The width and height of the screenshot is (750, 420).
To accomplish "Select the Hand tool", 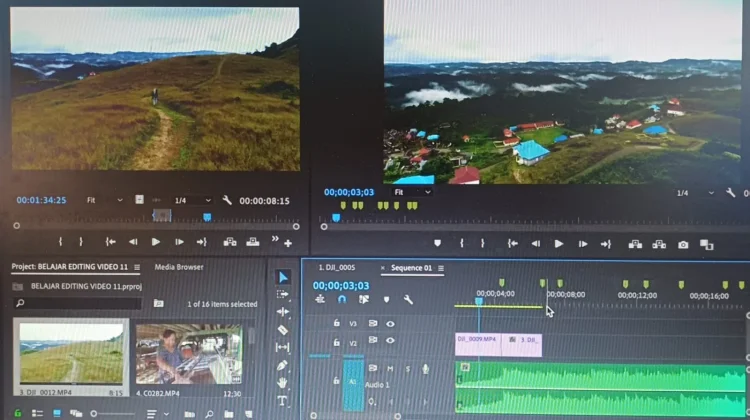I will click(x=282, y=383).
